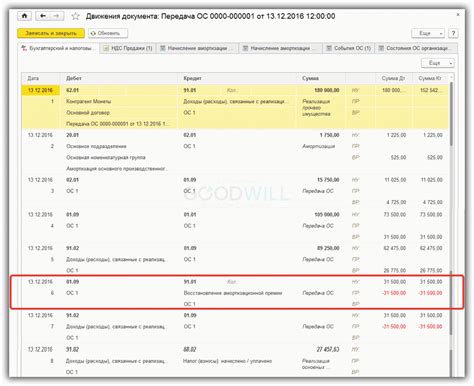This screenshot has width=474, height=386.
Task: Select the 15 750,00 amount cell
Action: pyautogui.click(x=321, y=180)
